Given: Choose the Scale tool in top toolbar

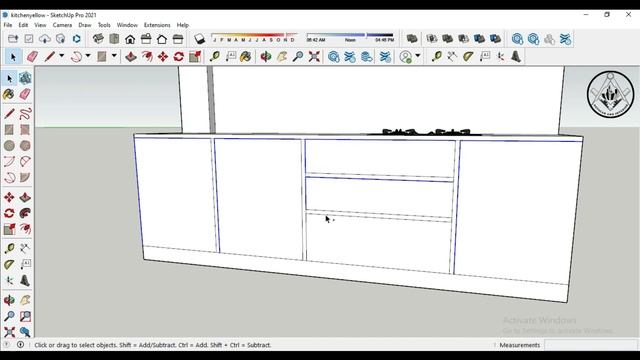Looking at the screenshot, I should 195,56.
